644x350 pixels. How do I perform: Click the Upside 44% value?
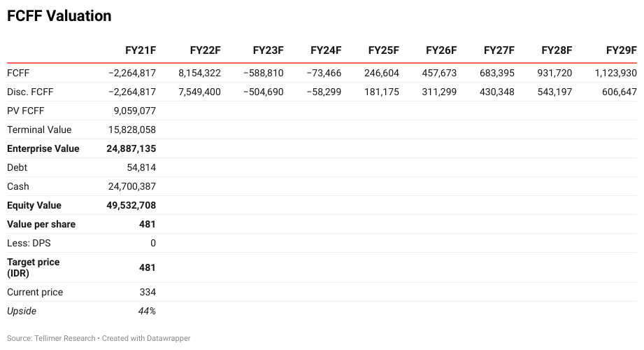point(147,311)
